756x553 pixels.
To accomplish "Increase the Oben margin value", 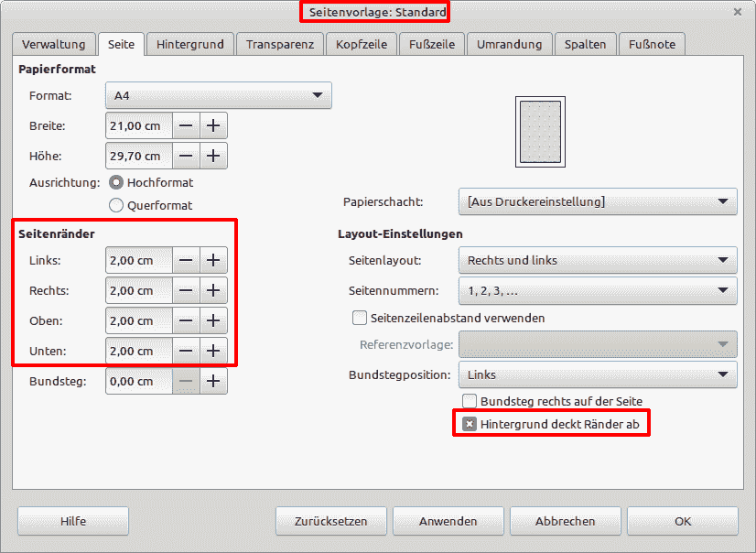I will point(213,320).
